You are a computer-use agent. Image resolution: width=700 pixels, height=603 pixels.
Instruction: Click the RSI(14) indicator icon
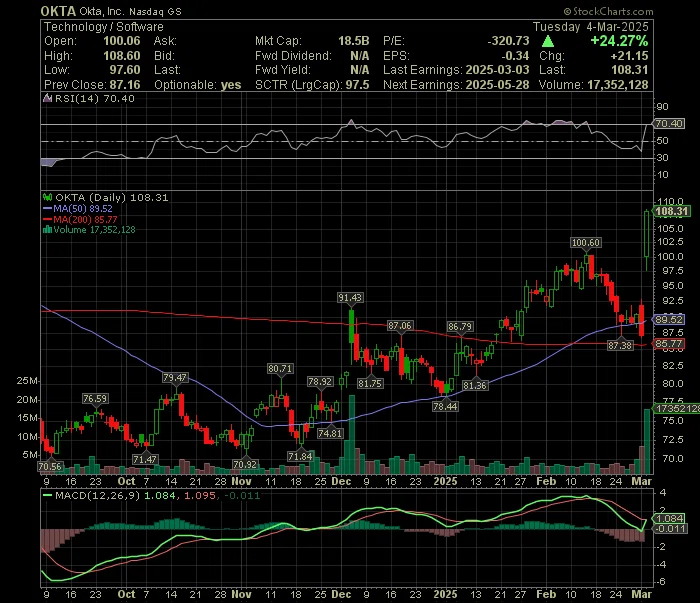[47, 98]
